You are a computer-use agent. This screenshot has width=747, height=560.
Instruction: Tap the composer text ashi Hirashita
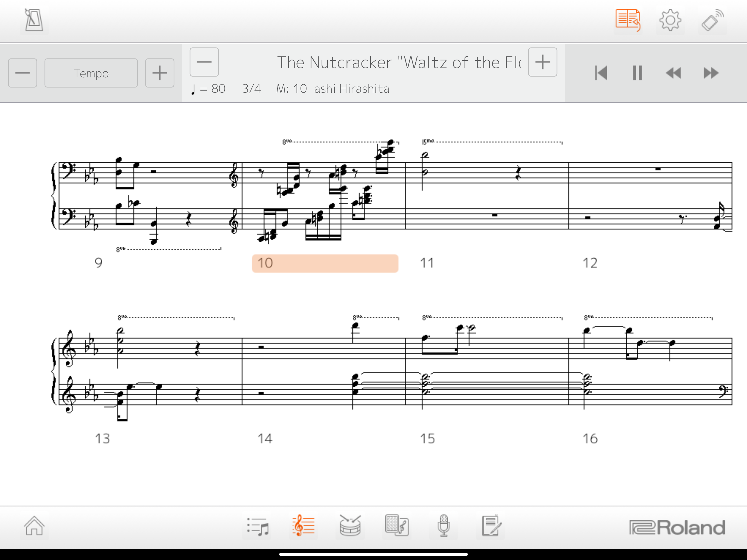352,89
